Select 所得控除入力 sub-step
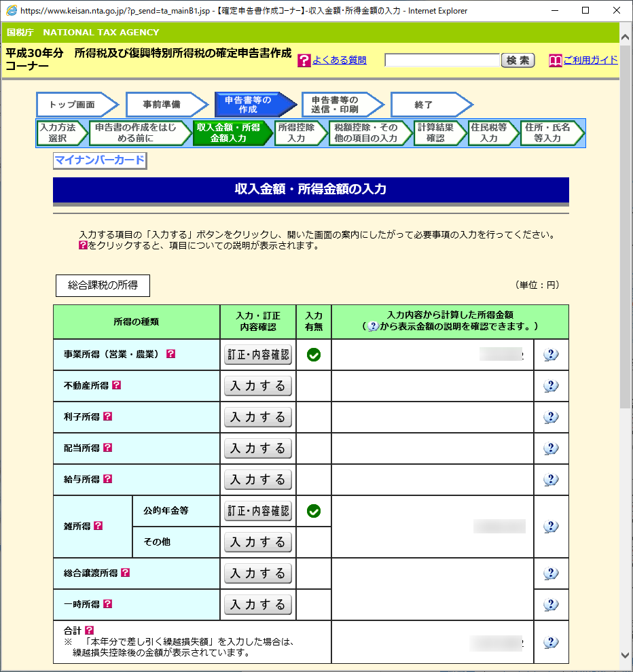The height and width of the screenshot is (672, 633). [x=300, y=133]
